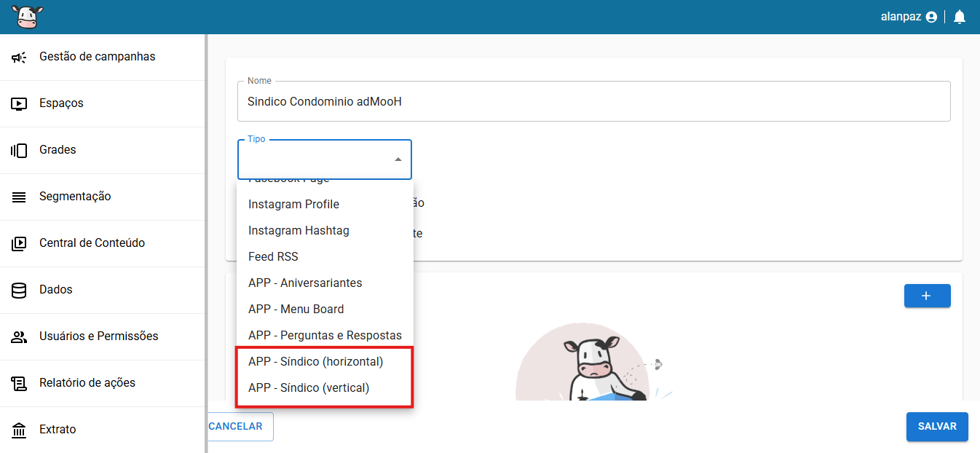This screenshot has width=980, height=453.
Task: Choose APP - Aniversariantes type
Action: click(x=325, y=283)
